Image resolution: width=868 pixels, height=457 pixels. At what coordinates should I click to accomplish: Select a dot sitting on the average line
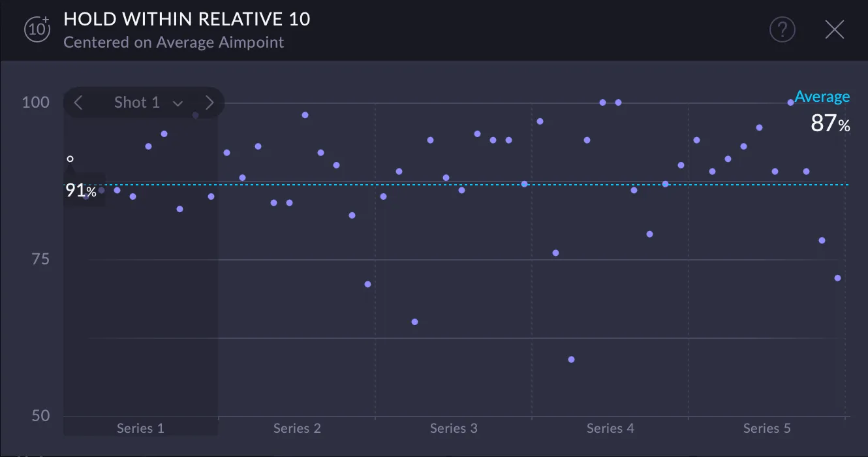(x=525, y=185)
